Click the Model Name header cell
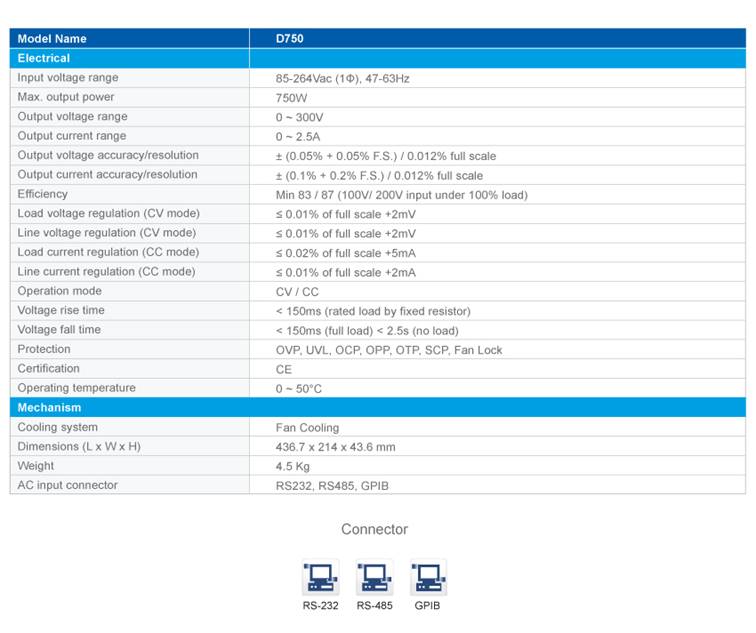756x633 pixels. coord(52,39)
